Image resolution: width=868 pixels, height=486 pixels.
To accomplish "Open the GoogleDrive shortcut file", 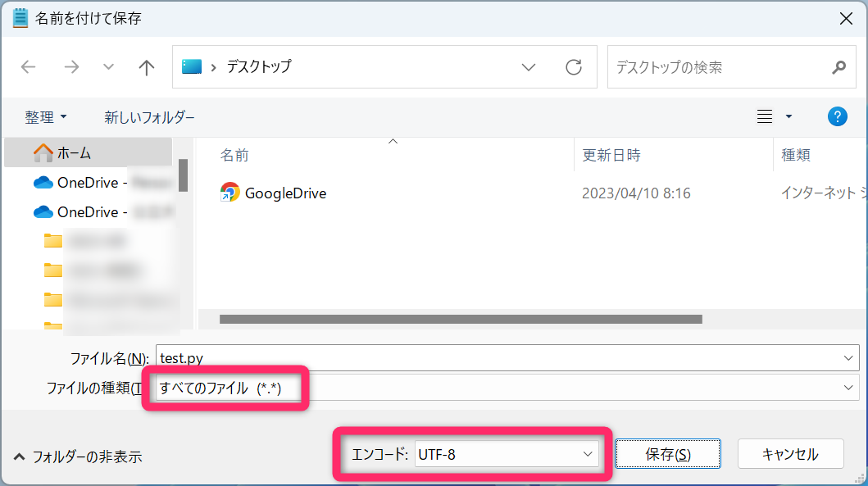I will coord(285,193).
